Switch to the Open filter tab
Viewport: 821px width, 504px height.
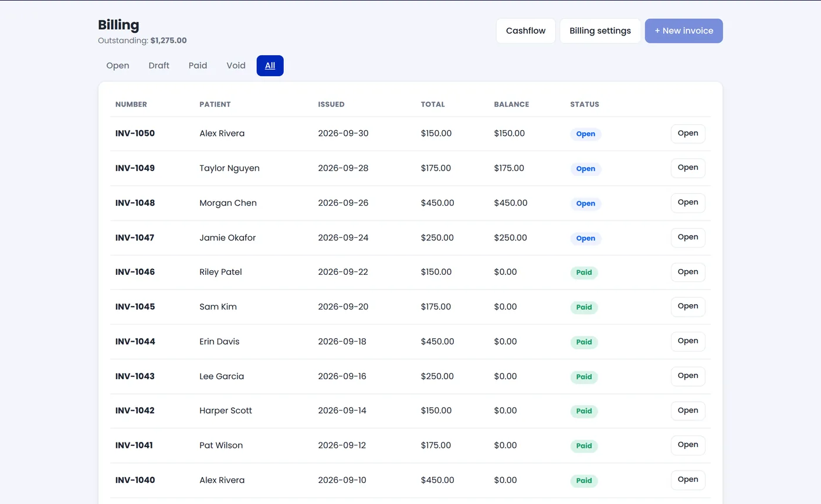click(118, 66)
